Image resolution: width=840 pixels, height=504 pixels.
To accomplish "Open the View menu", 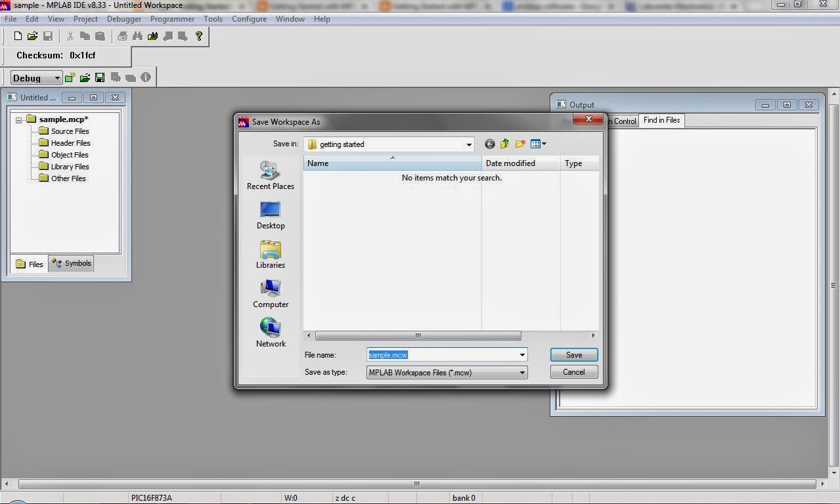I will pyautogui.click(x=56, y=19).
